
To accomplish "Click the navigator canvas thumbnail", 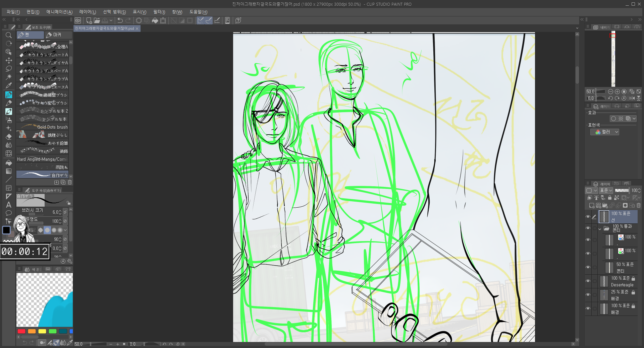I will coord(613,59).
